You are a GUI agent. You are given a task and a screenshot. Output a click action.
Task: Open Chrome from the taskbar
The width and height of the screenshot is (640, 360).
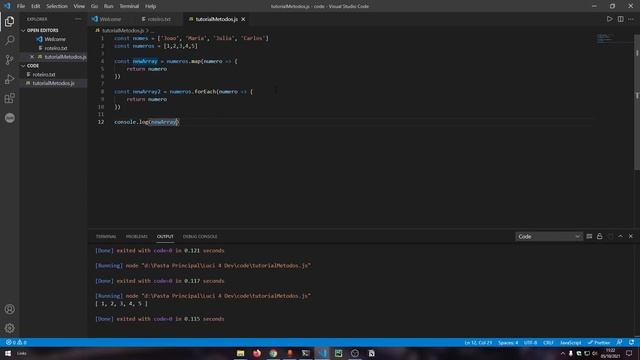tap(273, 353)
